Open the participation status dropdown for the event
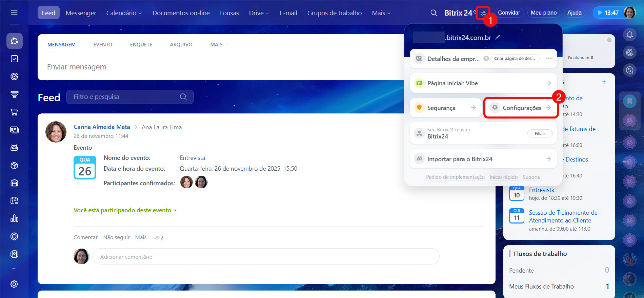 coord(125,210)
